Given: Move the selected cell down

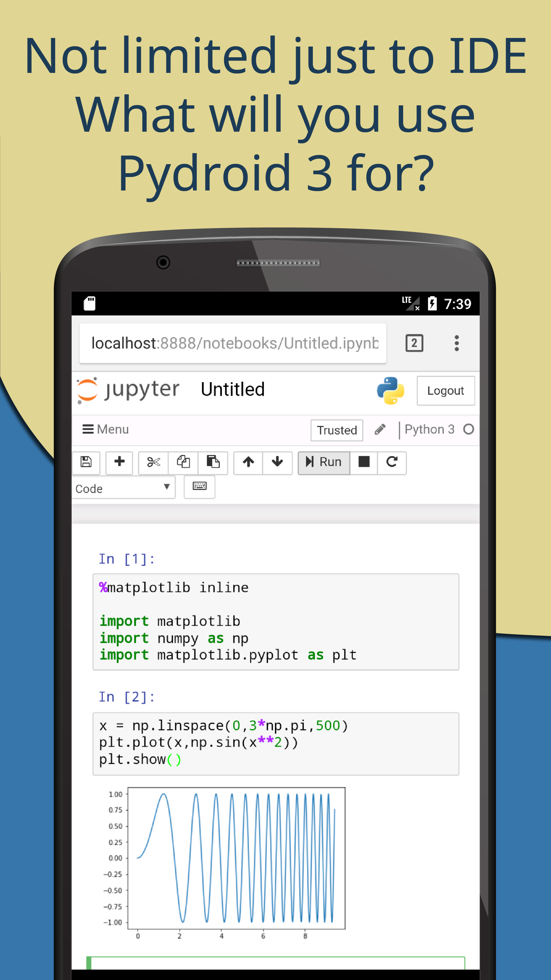Looking at the screenshot, I should tap(277, 463).
